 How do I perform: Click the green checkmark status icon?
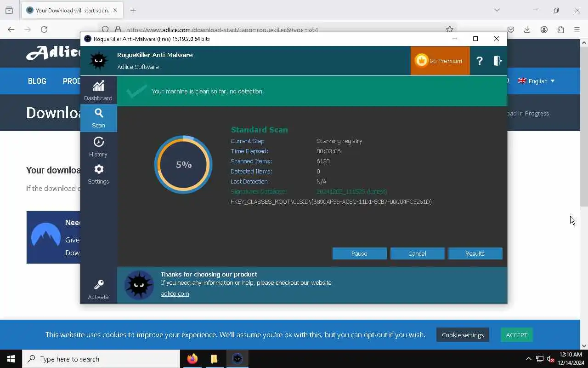pyautogui.click(x=137, y=91)
